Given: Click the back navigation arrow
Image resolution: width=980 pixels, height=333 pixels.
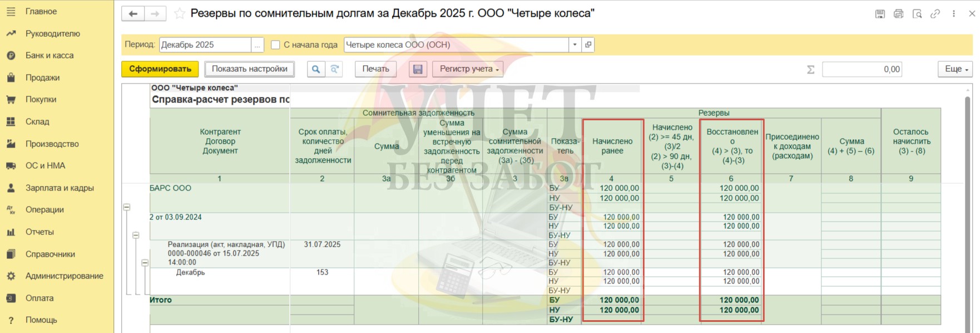Looking at the screenshot, I should tap(133, 14).
